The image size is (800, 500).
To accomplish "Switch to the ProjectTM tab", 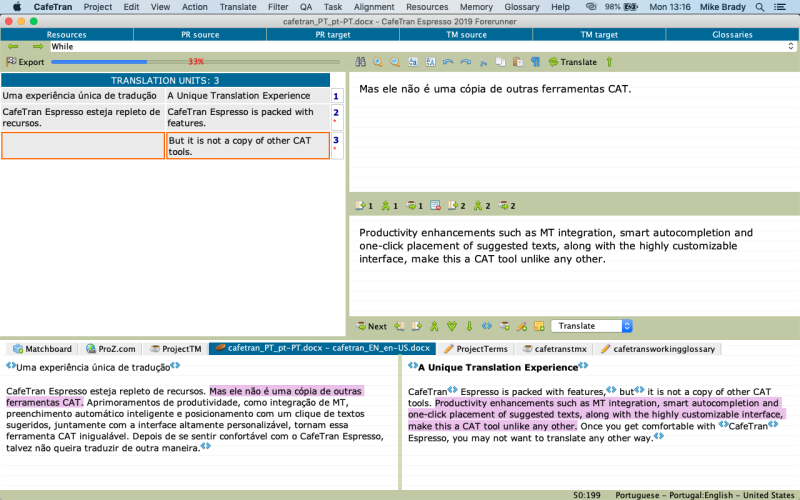I will 176,349.
